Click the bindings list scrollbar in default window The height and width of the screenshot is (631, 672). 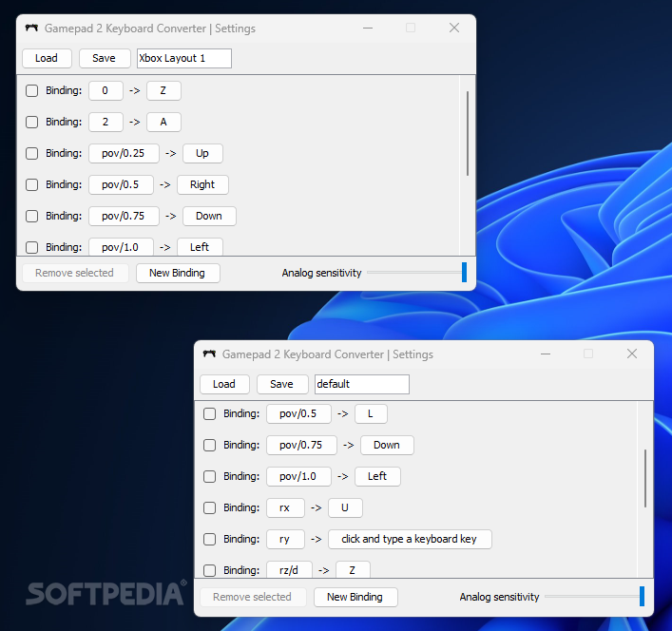click(645, 479)
